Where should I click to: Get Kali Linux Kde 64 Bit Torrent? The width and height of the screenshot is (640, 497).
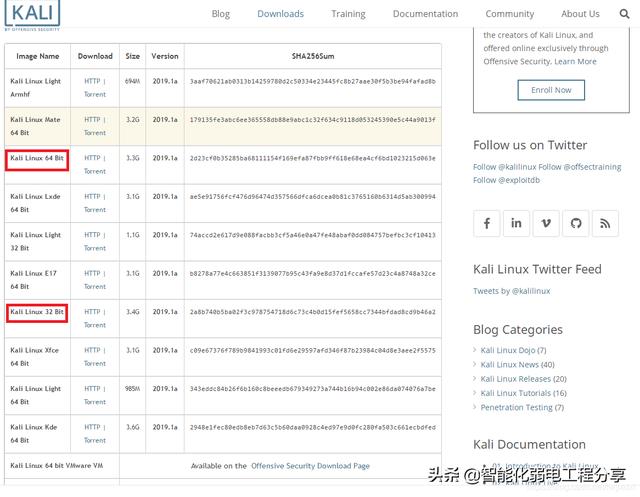coord(95,440)
